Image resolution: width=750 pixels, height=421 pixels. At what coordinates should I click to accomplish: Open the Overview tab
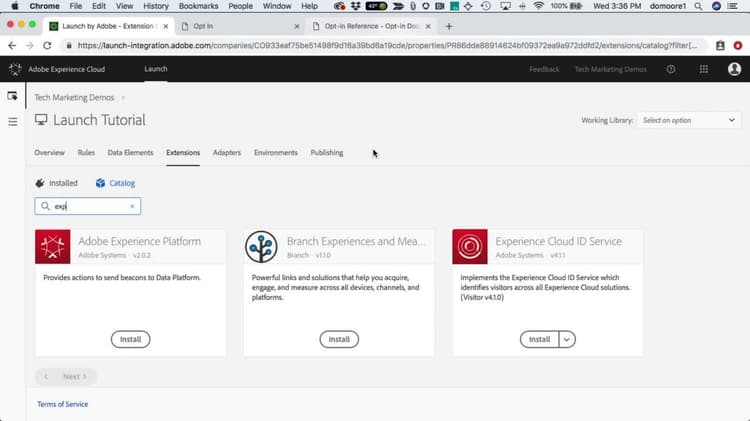(49, 153)
